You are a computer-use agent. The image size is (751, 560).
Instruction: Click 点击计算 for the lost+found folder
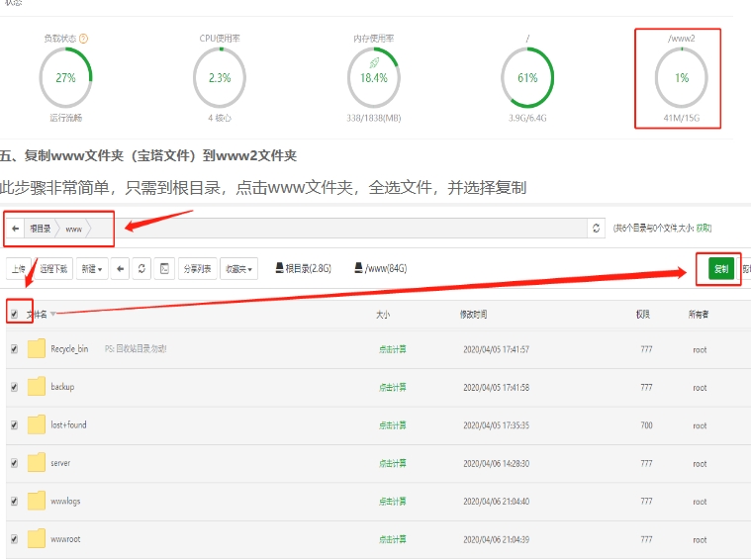pyautogui.click(x=392, y=425)
